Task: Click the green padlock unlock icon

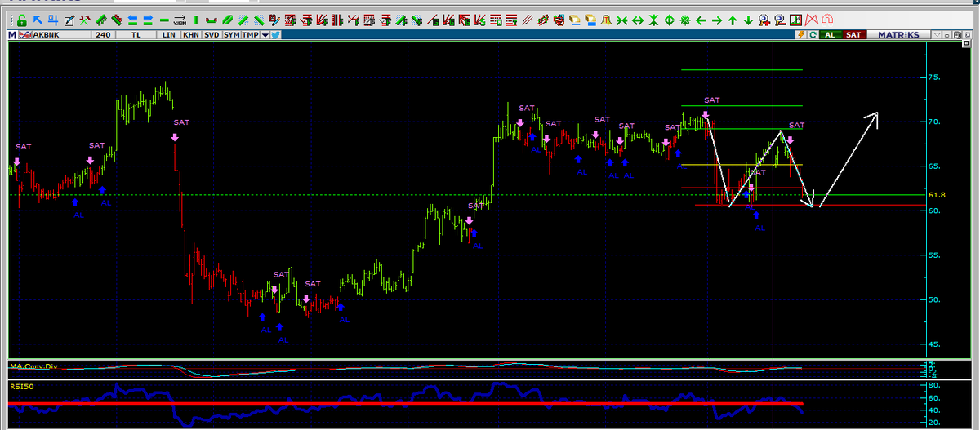Action: tap(22, 20)
